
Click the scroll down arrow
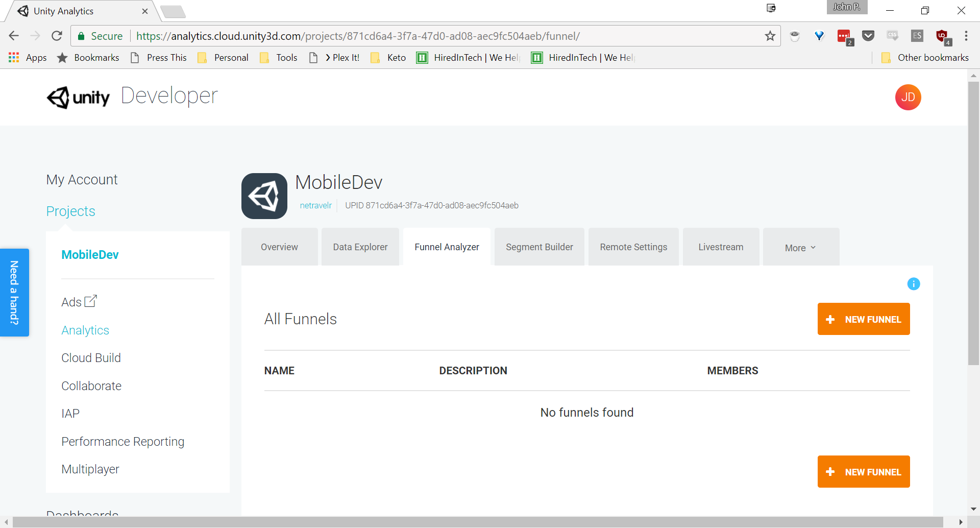[973, 509]
